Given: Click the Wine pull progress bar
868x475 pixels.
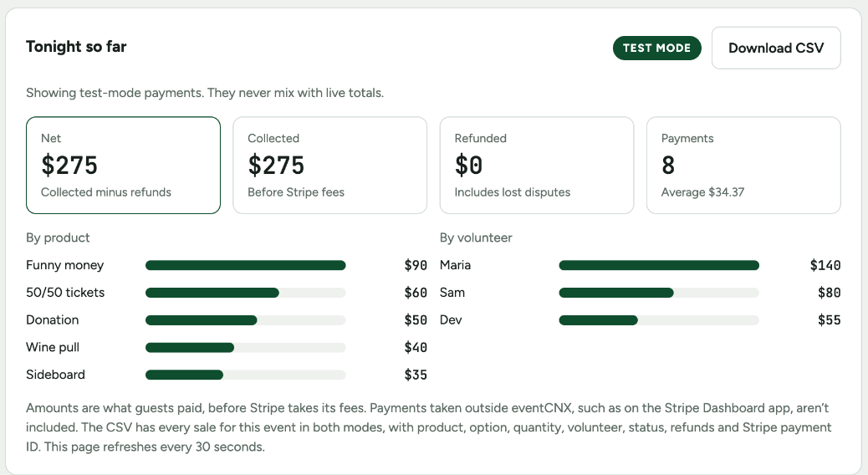Looking at the screenshot, I should [246, 348].
